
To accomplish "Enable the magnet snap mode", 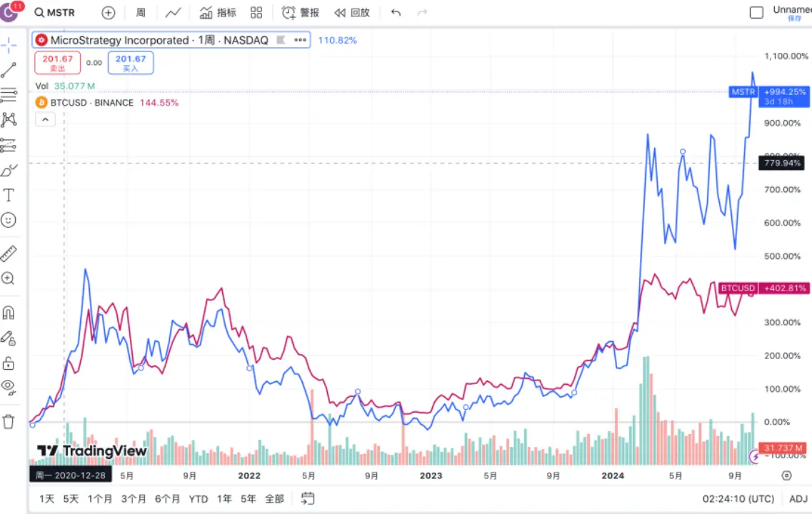I will [9, 312].
